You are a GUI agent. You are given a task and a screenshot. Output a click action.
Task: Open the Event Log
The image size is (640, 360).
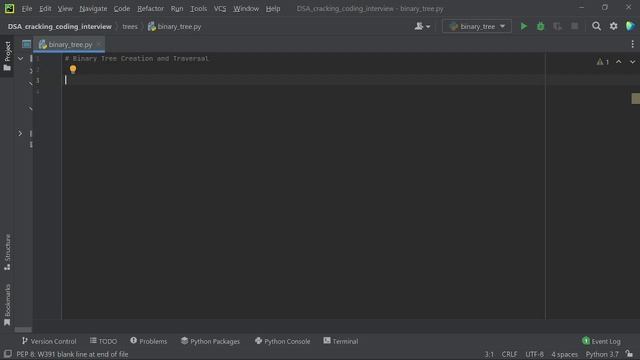tap(601, 341)
